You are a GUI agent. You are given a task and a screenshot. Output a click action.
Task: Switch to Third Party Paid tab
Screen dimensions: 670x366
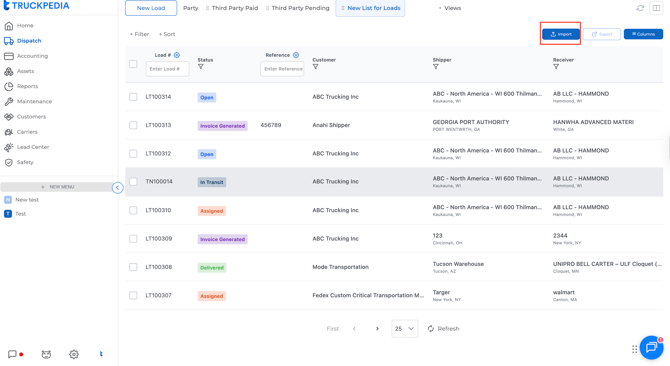[232, 8]
